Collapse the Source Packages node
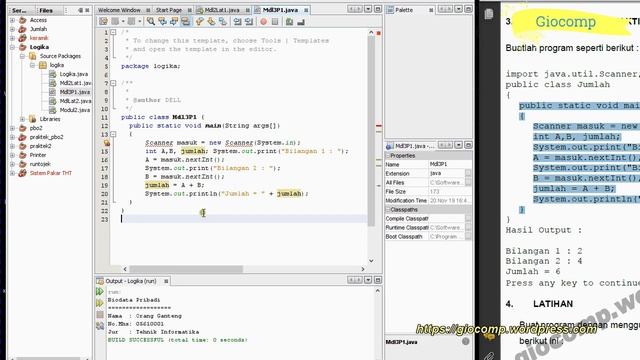The width and height of the screenshot is (640, 360). 23,56
